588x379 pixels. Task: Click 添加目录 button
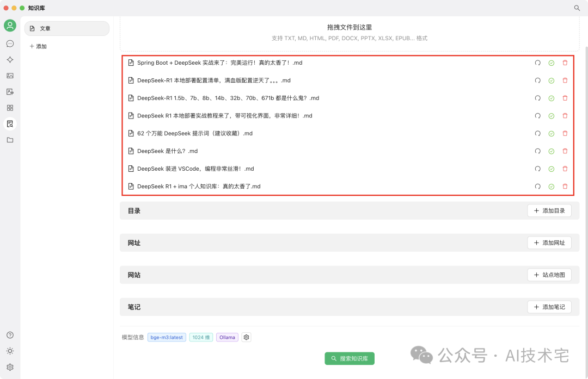(x=549, y=211)
